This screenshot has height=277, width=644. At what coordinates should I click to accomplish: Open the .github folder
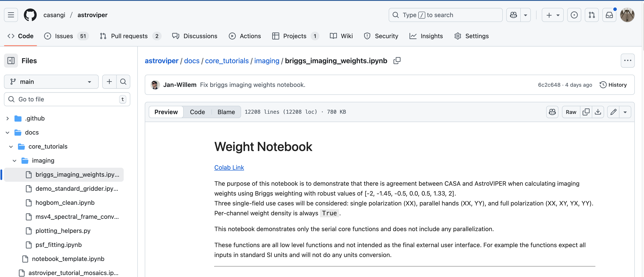[35, 118]
